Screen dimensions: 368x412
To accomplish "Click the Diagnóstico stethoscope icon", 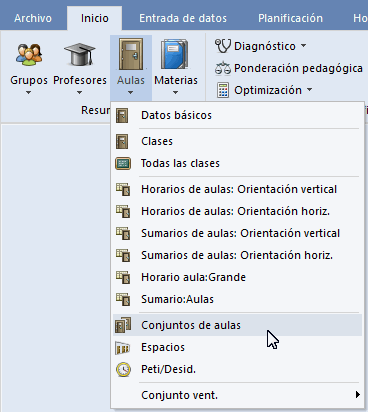I will (223, 46).
